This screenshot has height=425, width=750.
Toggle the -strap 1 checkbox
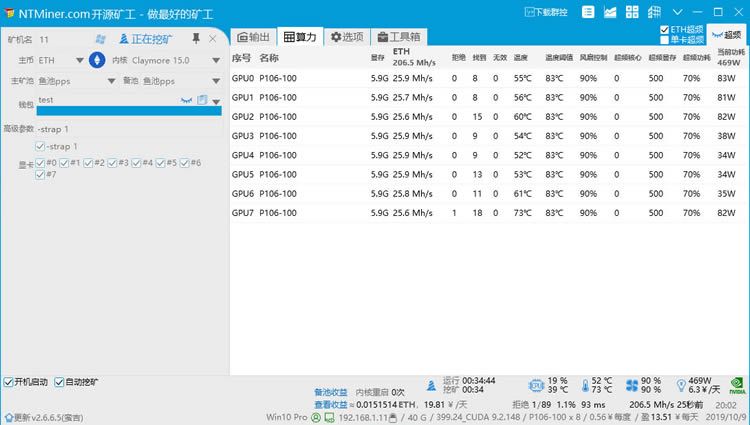(x=40, y=146)
